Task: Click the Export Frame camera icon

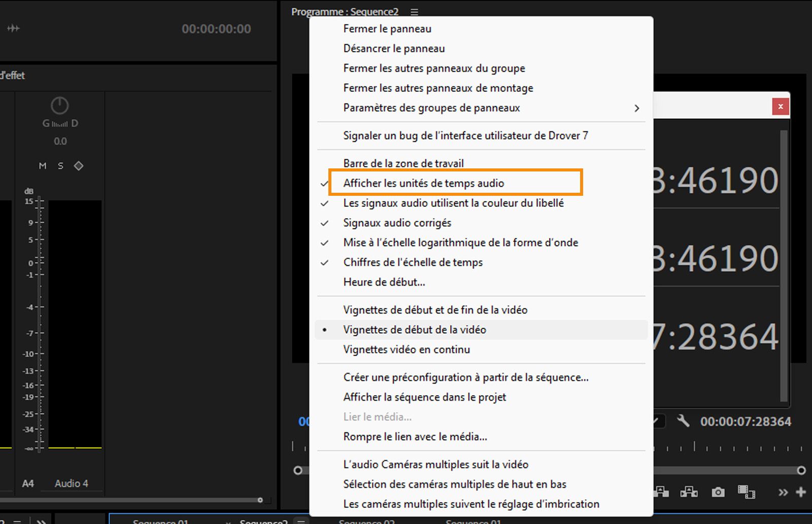Action: [718, 492]
